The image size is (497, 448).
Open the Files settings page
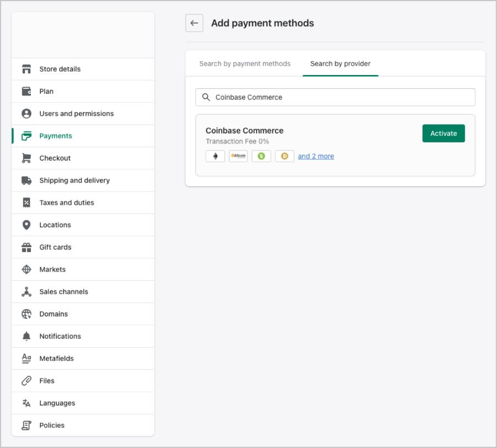[x=83, y=381]
